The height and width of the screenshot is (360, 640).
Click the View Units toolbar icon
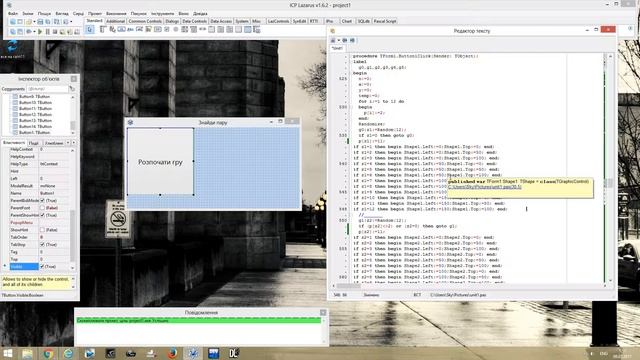click(x=12, y=31)
